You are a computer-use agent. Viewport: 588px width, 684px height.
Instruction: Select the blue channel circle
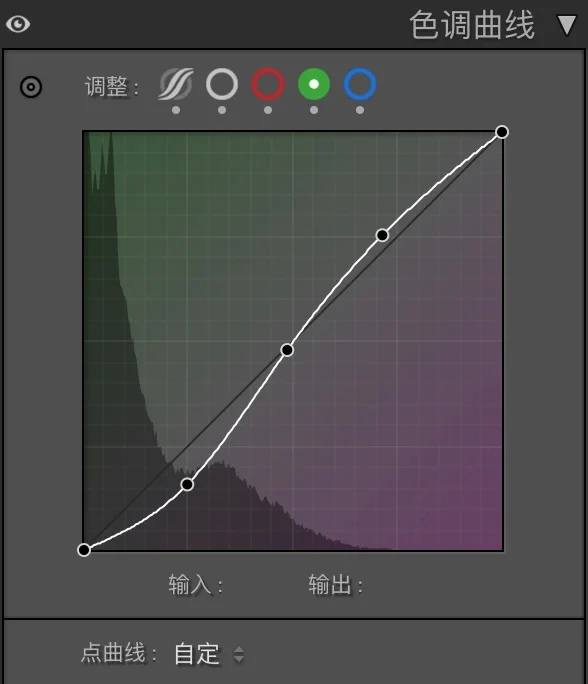point(360,84)
